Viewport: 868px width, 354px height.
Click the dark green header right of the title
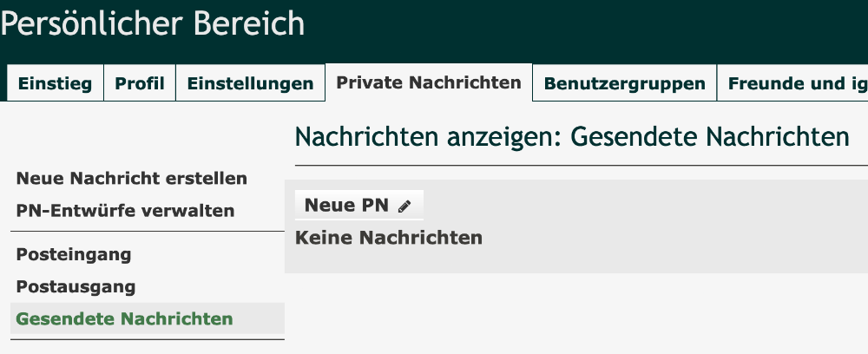pyautogui.click(x=590, y=26)
